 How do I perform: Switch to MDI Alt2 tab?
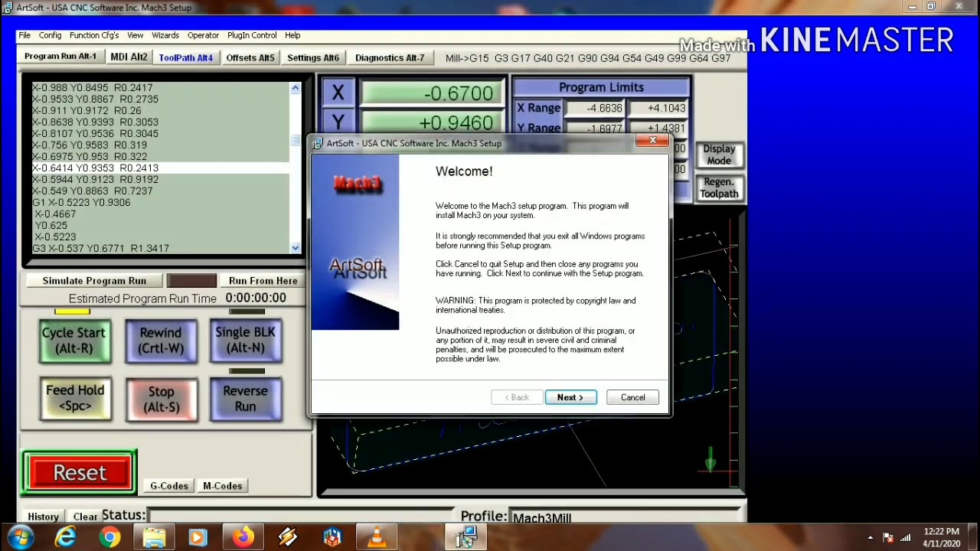click(x=129, y=57)
